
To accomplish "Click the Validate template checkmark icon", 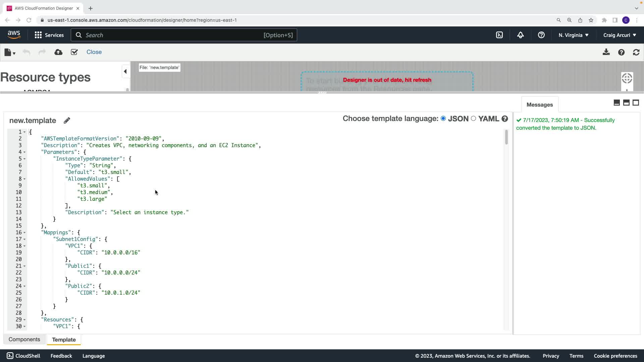I will (74, 52).
